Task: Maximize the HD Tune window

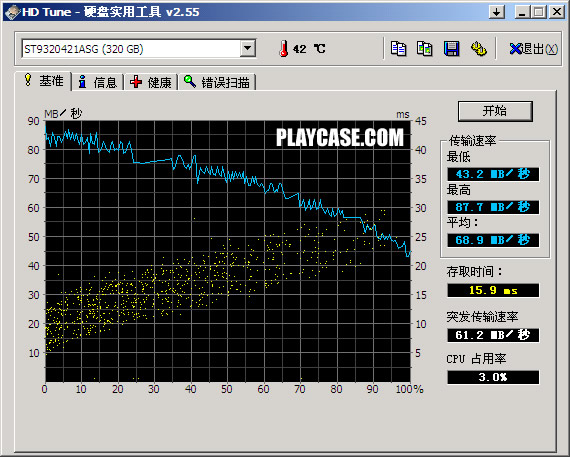Action: [x=539, y=12]
